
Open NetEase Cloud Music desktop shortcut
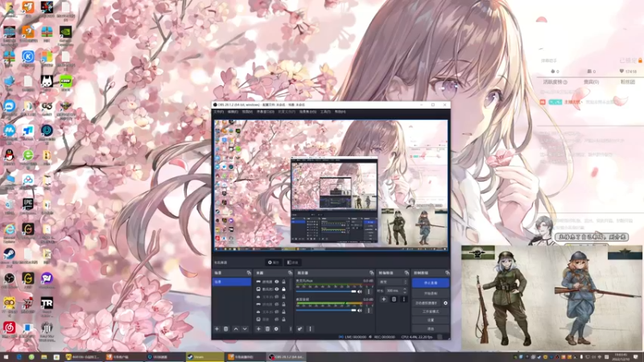tap(9, 330)
